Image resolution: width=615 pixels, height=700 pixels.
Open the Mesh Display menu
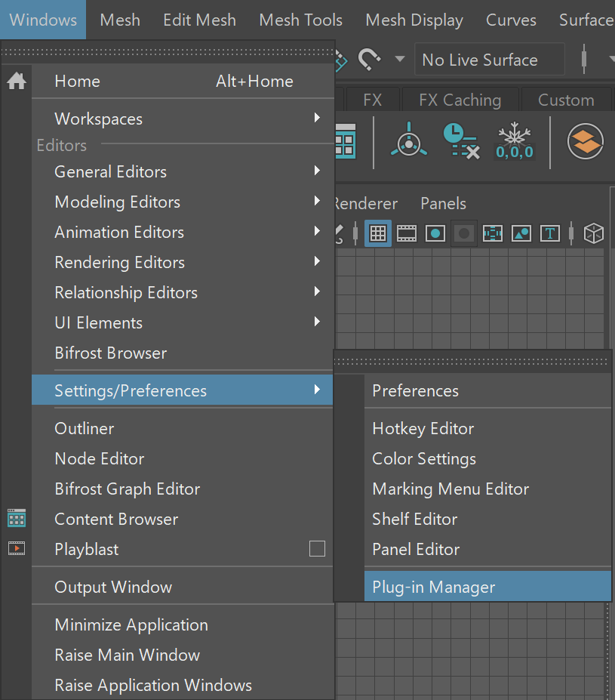414,20
